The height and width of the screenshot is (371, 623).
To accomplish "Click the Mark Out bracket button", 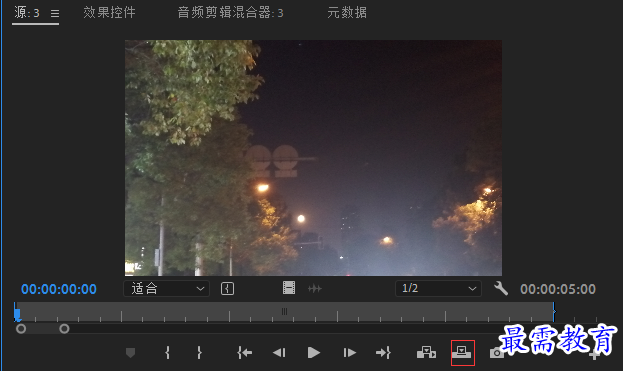I will [x=199, y=353].
